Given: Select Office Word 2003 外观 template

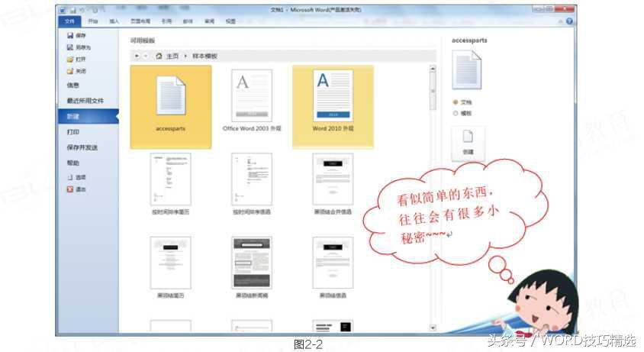Looking at the screenshot, I should click(252, 101).
